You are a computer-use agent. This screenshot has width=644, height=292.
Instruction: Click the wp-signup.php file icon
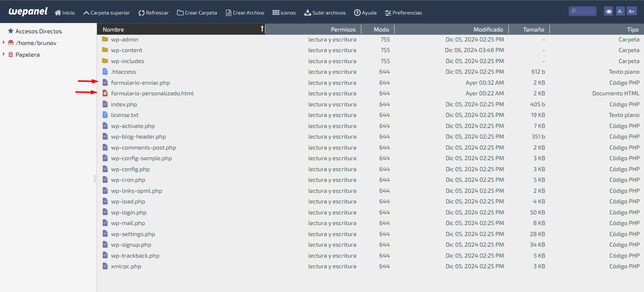click(105, 244)
